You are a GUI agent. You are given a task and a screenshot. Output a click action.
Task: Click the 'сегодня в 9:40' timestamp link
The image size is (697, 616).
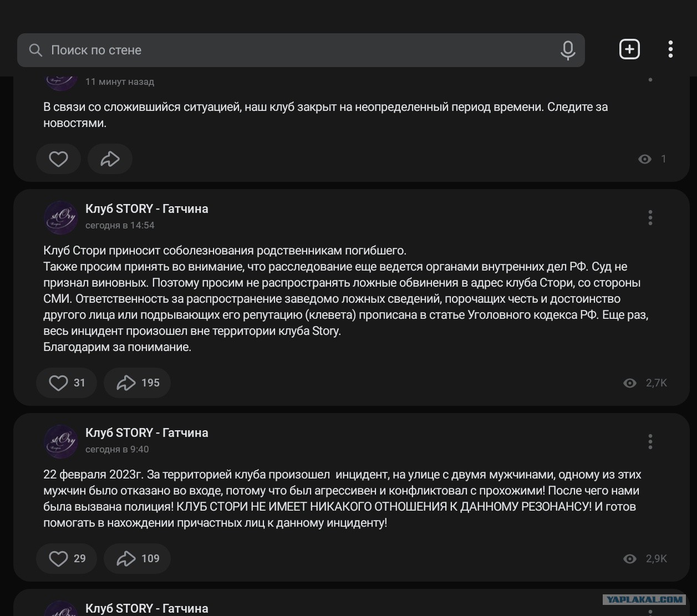tap(117, 449)
